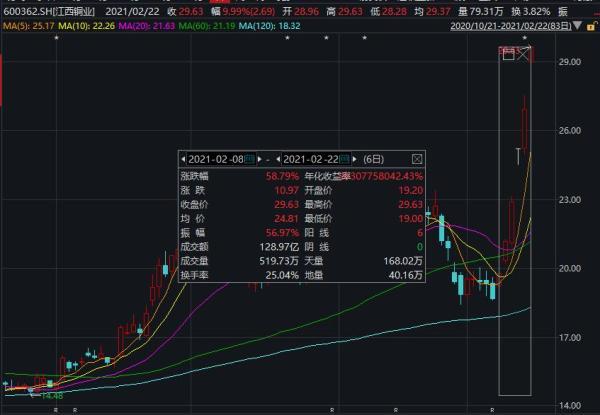600x415 pixels.
Task: Open the chart period dropdown triangle
Action: [x=578, y=26]
